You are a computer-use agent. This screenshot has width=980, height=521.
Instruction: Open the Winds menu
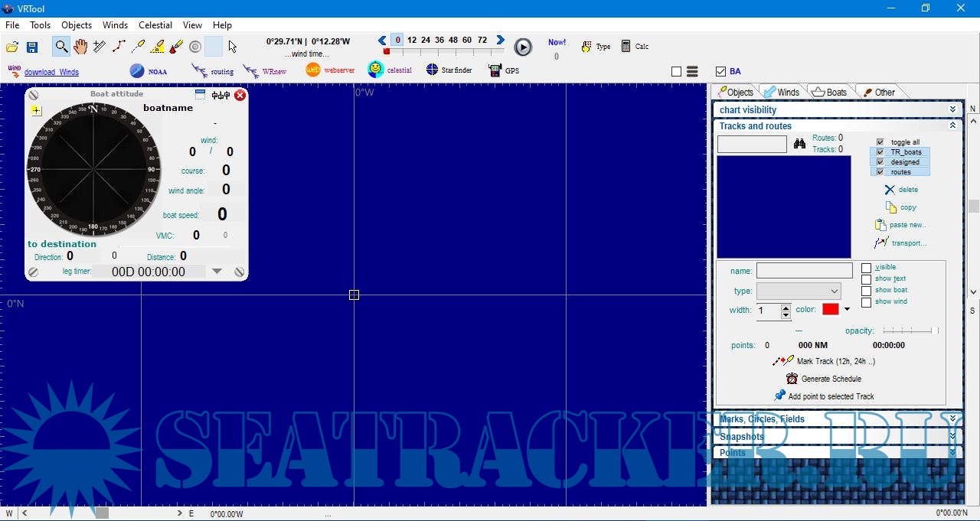[115, 25]
